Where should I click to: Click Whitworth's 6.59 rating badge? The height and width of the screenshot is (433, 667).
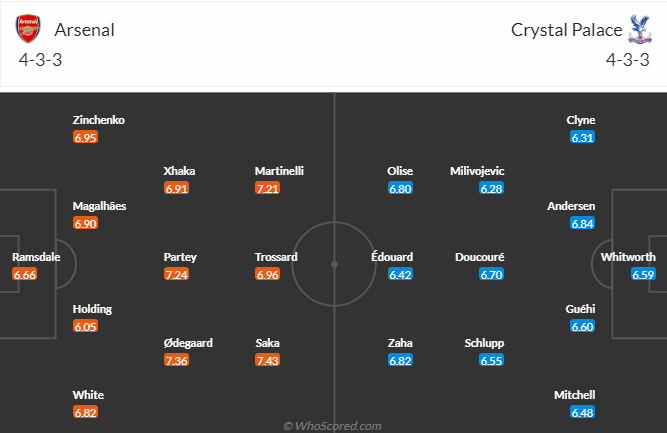643,275
